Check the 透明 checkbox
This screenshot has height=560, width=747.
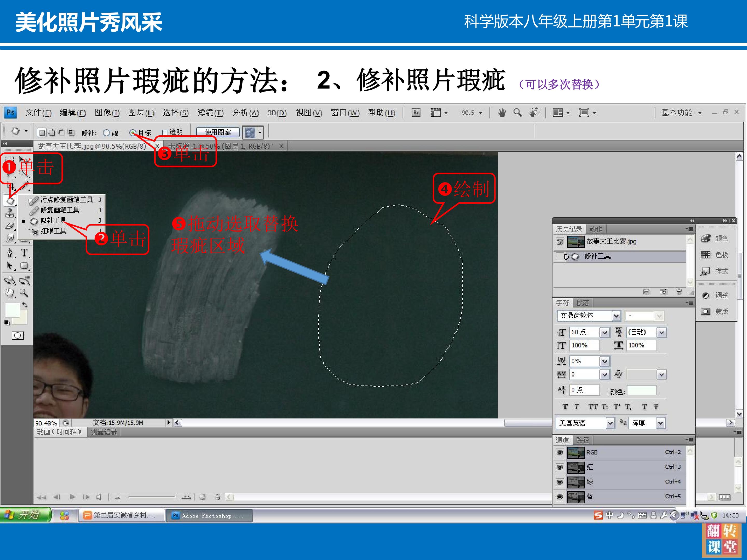(x=165, y=133)
